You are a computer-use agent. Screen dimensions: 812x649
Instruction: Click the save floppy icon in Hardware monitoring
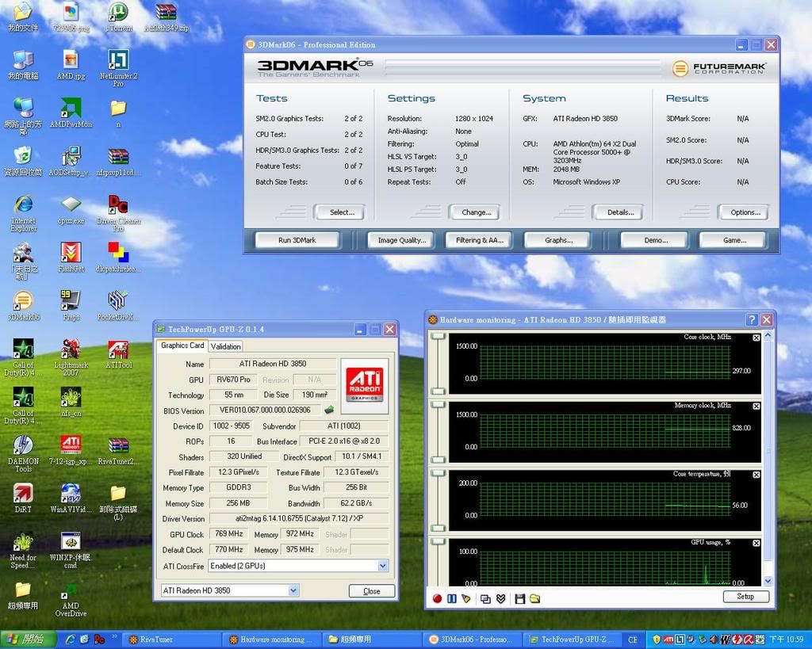click(x=520, y=599)
